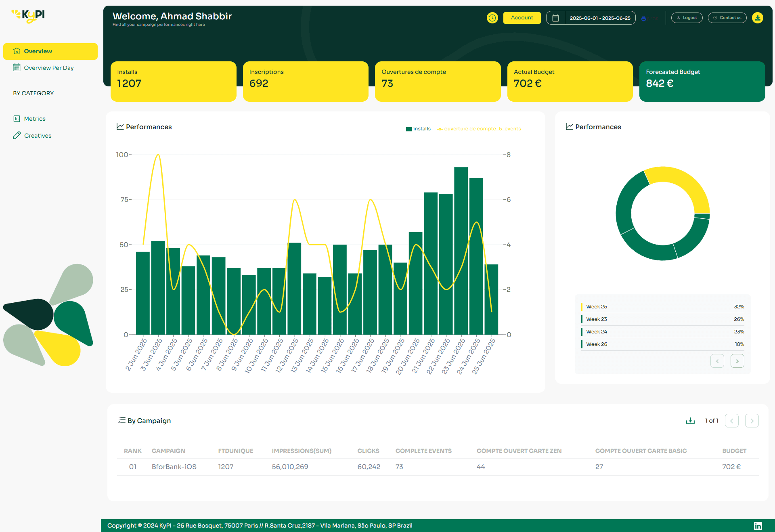Click the date range field 2025-06-01~2025-06-25
775x532 pixels.
[600, 18]
